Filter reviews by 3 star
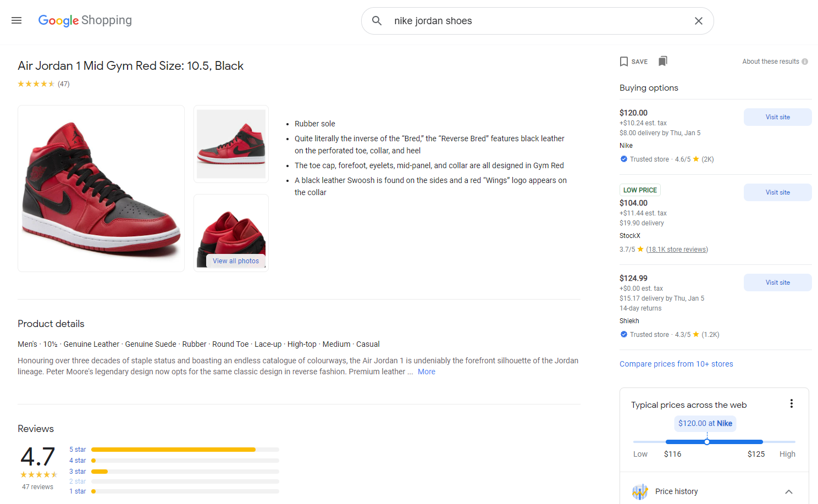 click(x=78, y=472)
